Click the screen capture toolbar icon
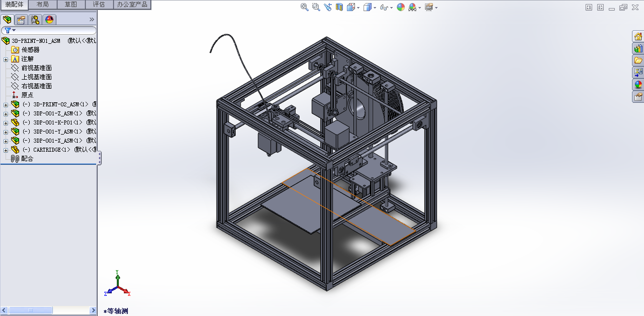This screenshot has height=316, width=644. click(x=429, y=7)
